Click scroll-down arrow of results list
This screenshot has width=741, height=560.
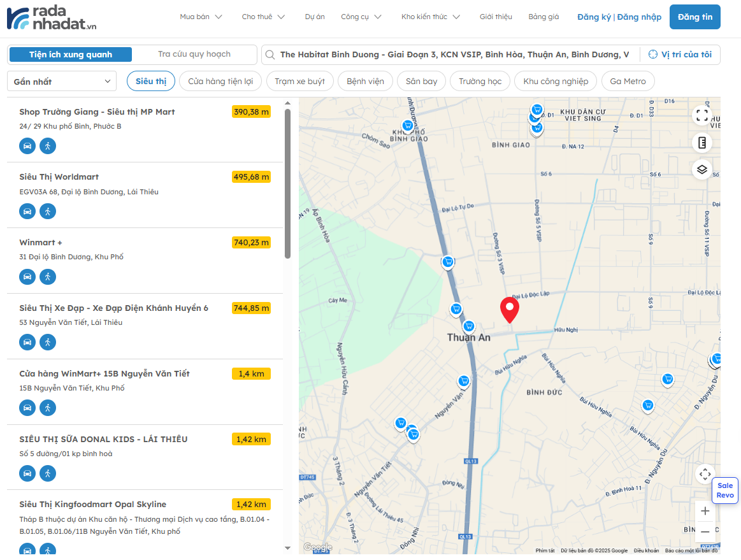click(x=287, y=548)
